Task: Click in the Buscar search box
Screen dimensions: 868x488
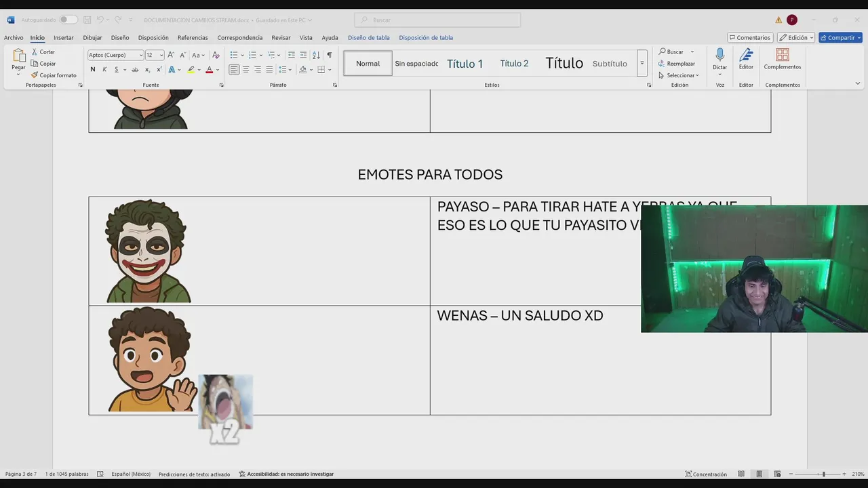Action: 438,20
